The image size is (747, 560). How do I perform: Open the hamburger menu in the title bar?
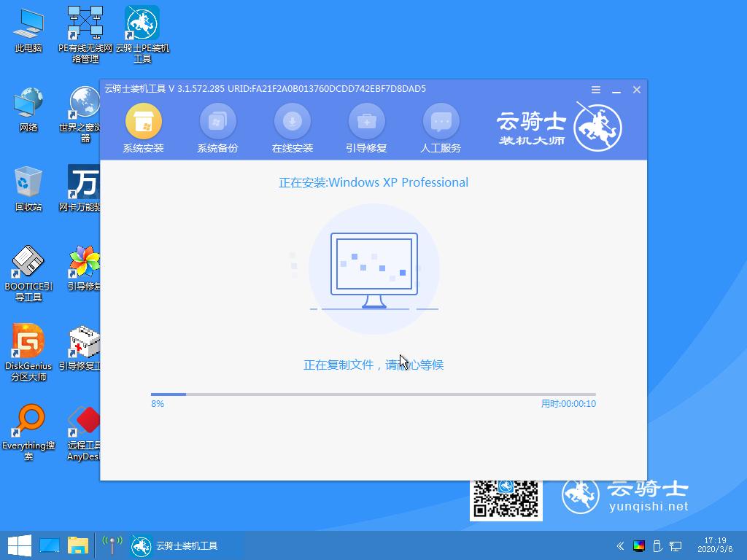point(595,89)
